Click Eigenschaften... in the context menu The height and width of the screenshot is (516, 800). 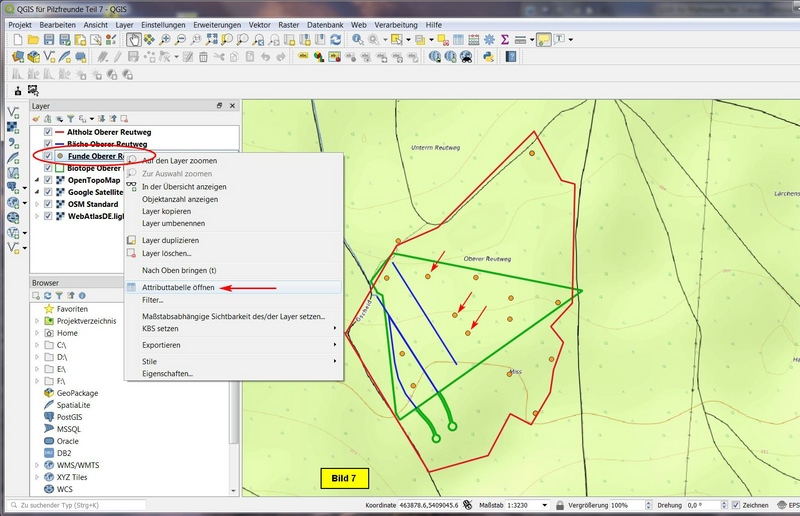click(x=167, y=373)
